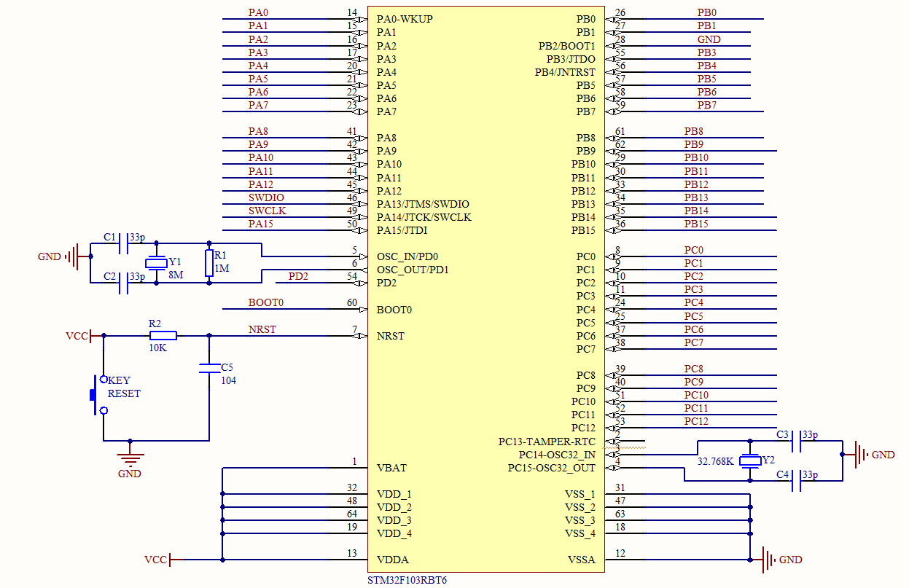Select the NRST net label
The image size is (909, 588).
(x=262, y=329)
